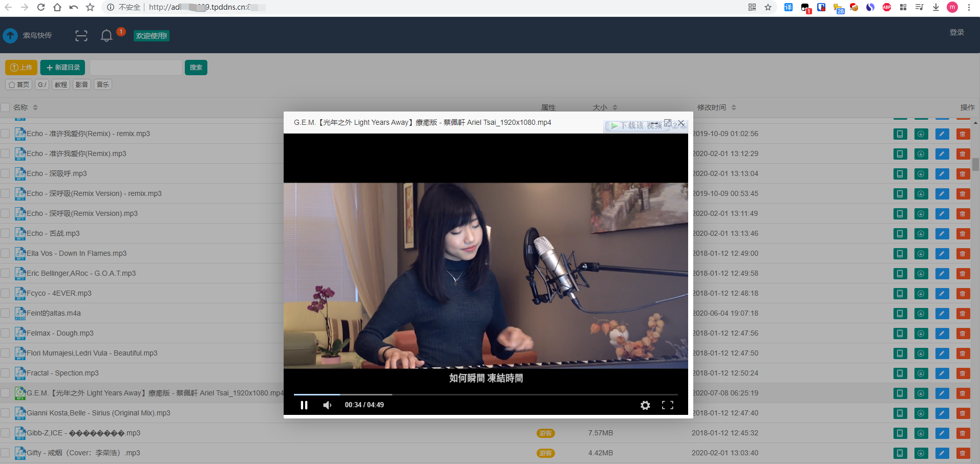The image size is (980, 464).
Task: Click the 登录 login link
Action: click(x=957, y=32)
